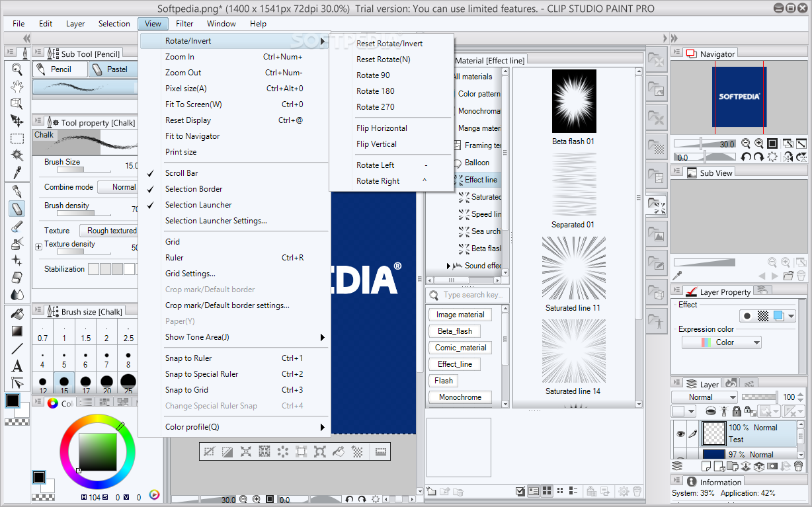Select the Auto select magic wand tool
Screen dimensions: 812x507
[17, 155]
